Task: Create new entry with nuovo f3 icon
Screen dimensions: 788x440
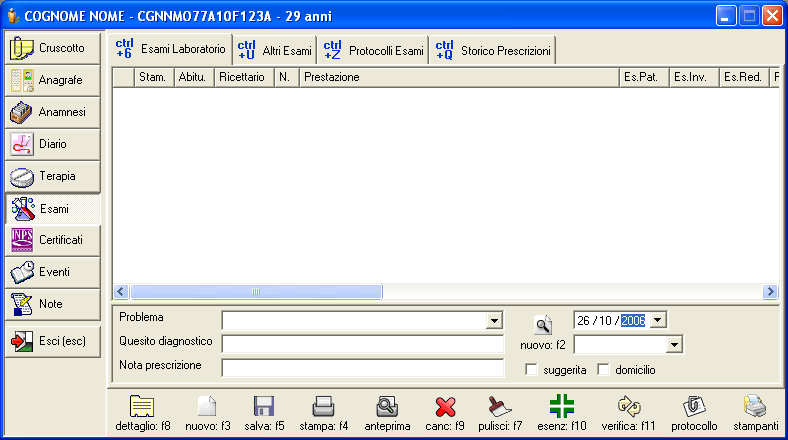Action: tap(207, 406)
